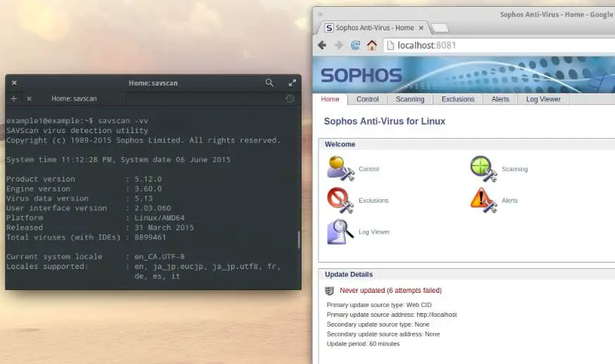Open the Alerts warning triangle icon
The height and width of the screenshot is (364, 615).
click(483, 200)
